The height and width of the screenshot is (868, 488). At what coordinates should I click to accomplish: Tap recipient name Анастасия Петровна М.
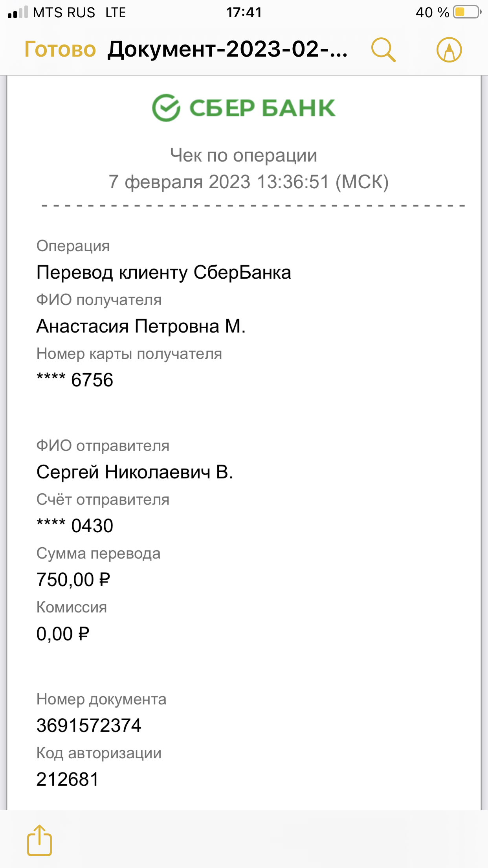[141, 326]
